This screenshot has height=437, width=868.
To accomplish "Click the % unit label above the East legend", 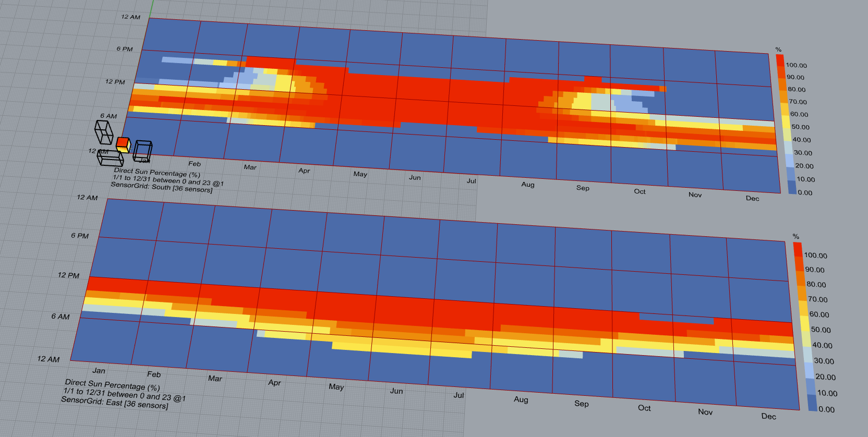I will point(796,236).
